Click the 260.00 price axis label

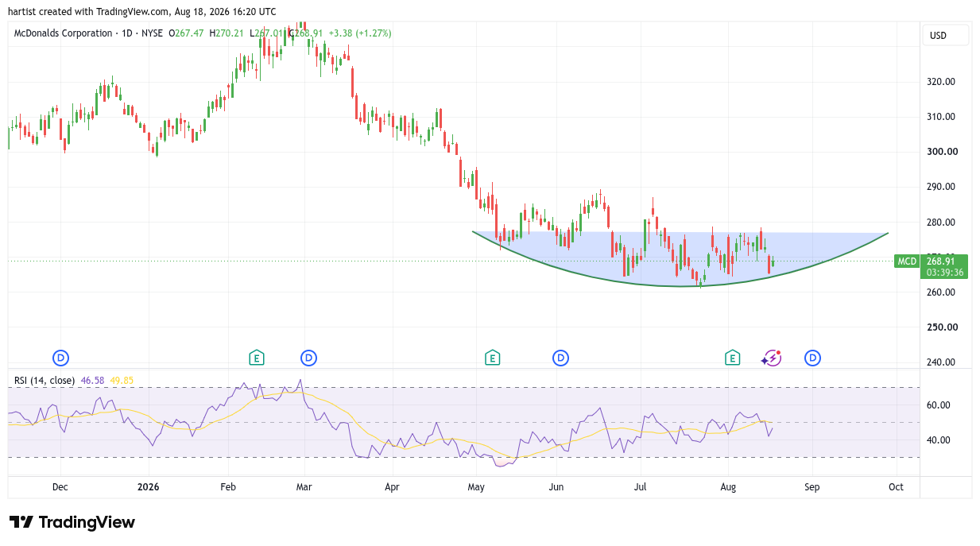coord(943,292)
